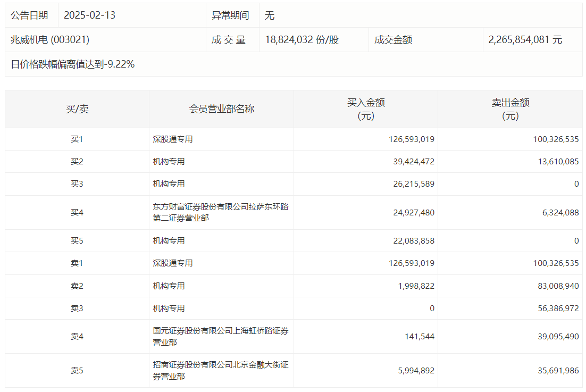
Task: Click 深股通专用 in the 买1 row
Action: click(x=173, y=139)
